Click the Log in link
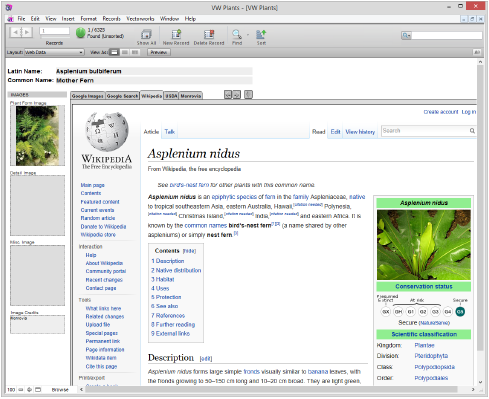 pyautogui.click(x=469, y=112)
